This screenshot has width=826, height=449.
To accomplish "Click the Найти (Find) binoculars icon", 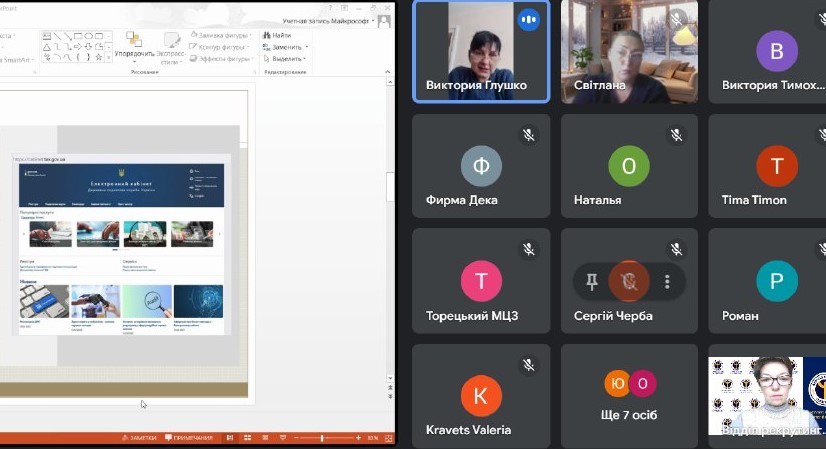I will 266,35.
